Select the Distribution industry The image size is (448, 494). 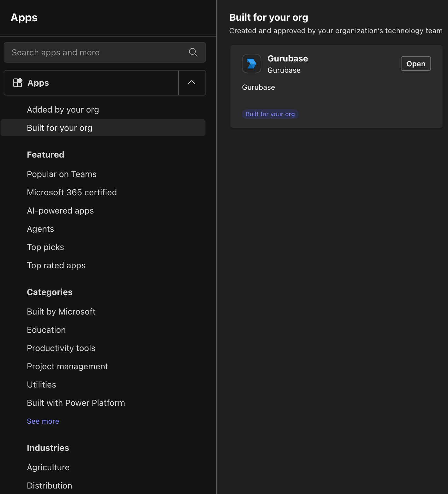click(50, 485)
